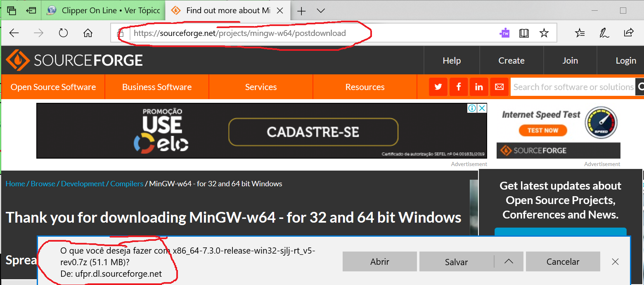Image resolution: width=644 pixels, height=285 pixels.
Task: Go back to the previous page
Action: click(14, 33)
